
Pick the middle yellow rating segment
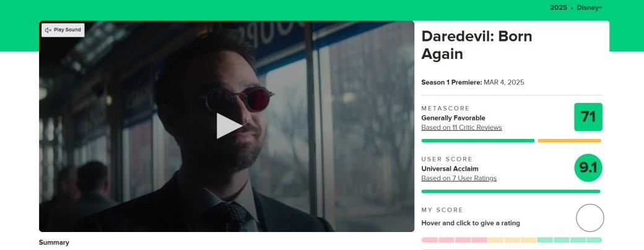click(512, 239)
